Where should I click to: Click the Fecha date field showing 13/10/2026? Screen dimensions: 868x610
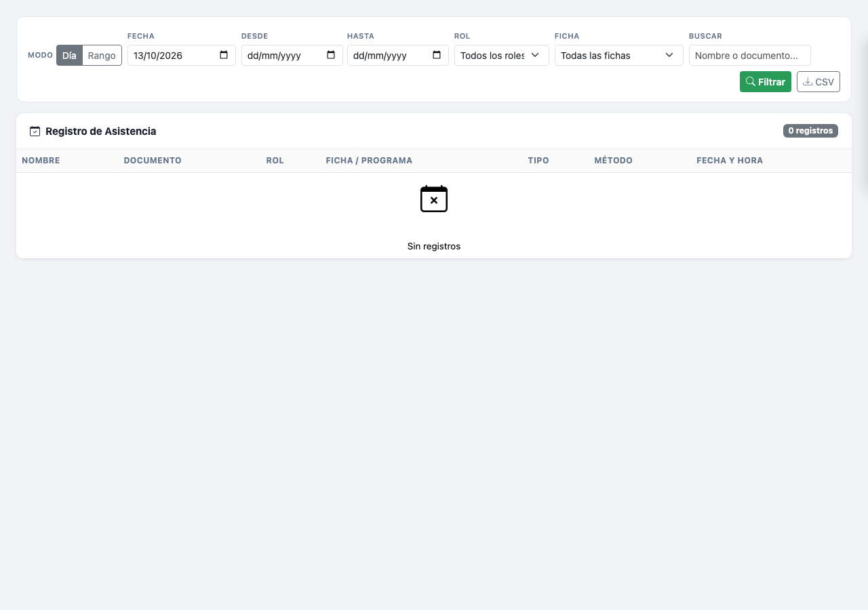tap(182, 56)
